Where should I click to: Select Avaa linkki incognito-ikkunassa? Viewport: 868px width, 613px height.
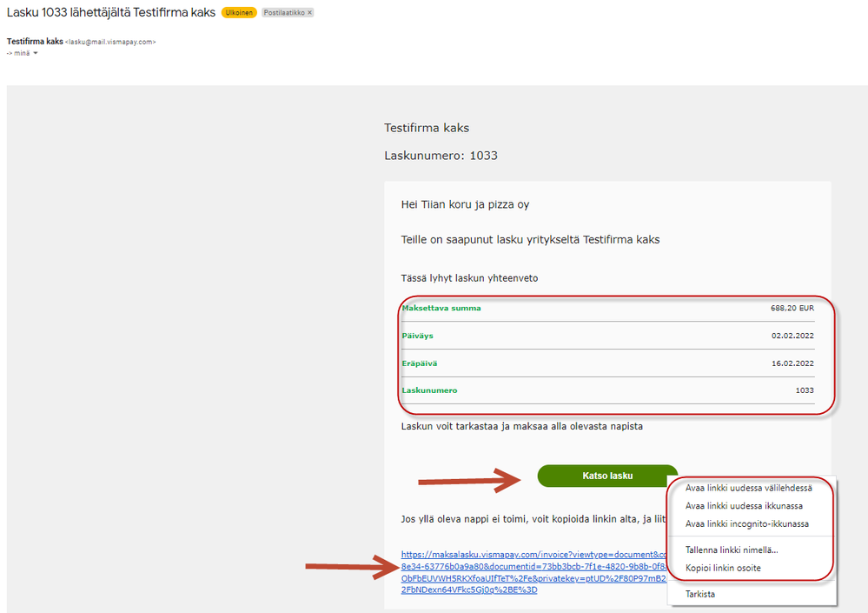(x=747, y=523)
